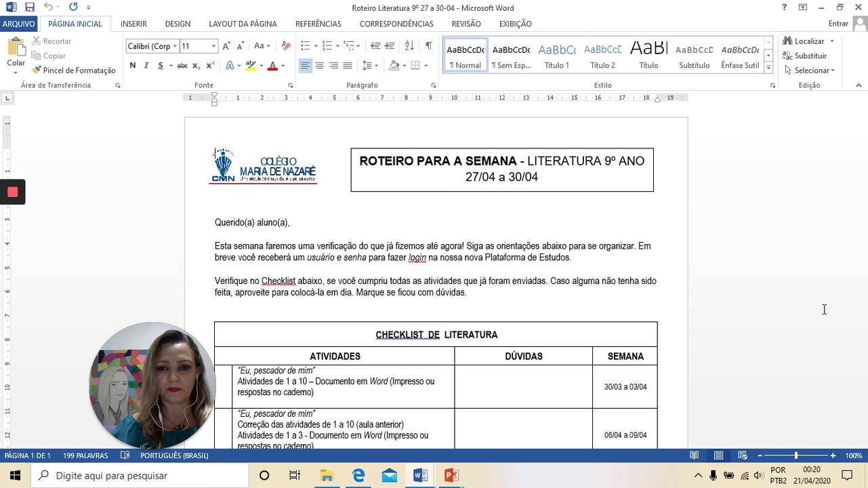Click the zoom slider handle

[x=796, y=455]
